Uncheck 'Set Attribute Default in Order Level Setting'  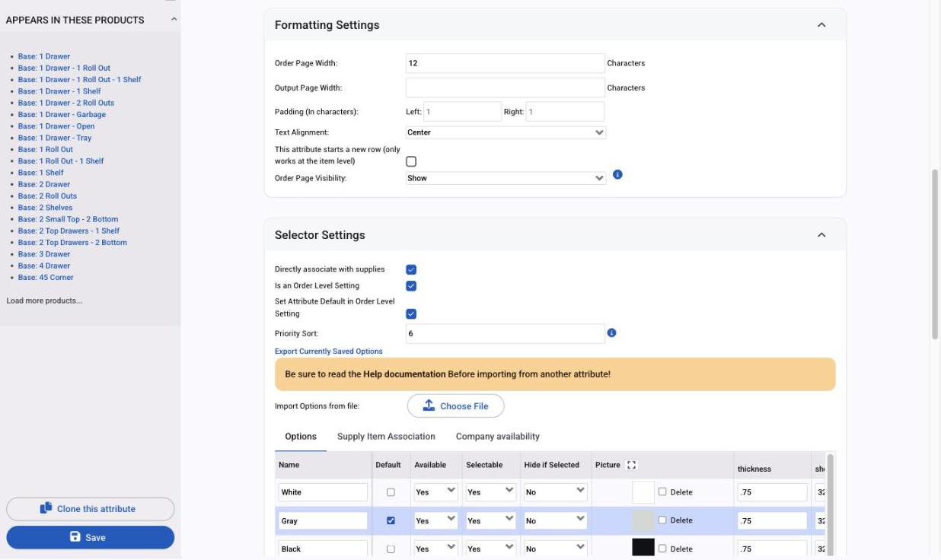click(x=411, y=313)
